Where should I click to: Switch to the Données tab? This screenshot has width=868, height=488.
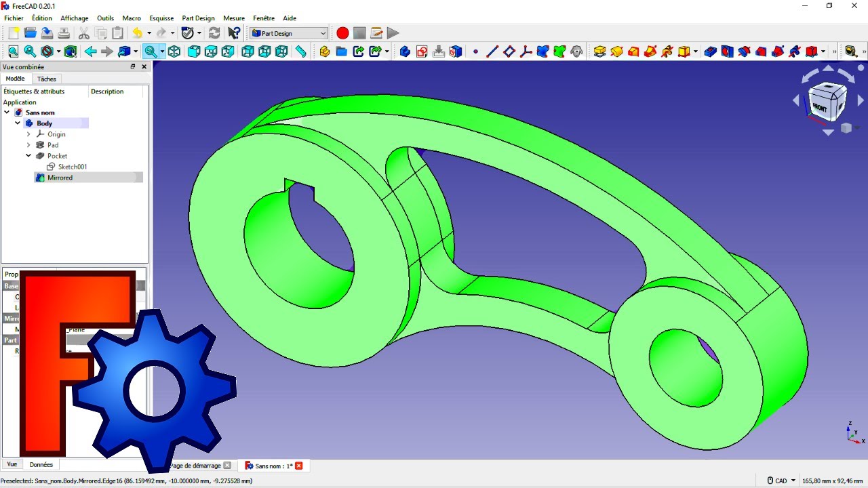[x=41, y=464]
